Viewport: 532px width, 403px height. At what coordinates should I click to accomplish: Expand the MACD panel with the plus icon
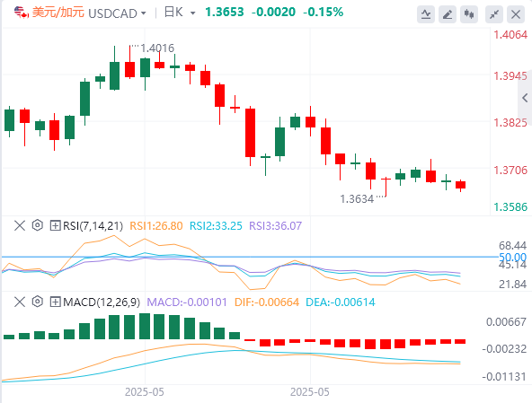(x=55, y=302)
